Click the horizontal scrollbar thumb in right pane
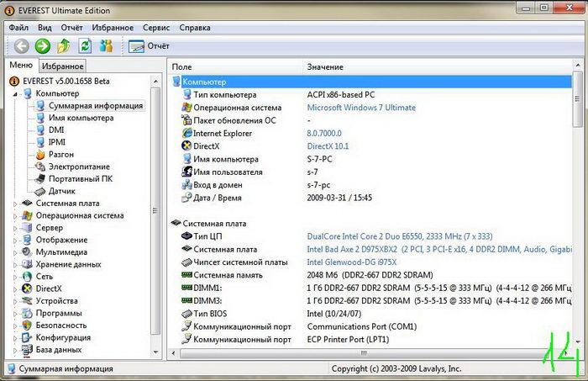 tap(363, 353)
